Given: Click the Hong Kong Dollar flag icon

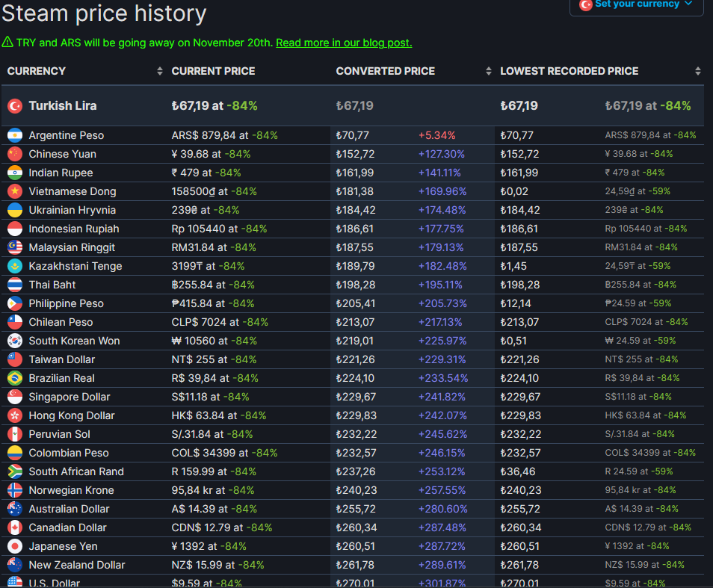Looking at the screenshot, I should (x=15, y=415).
